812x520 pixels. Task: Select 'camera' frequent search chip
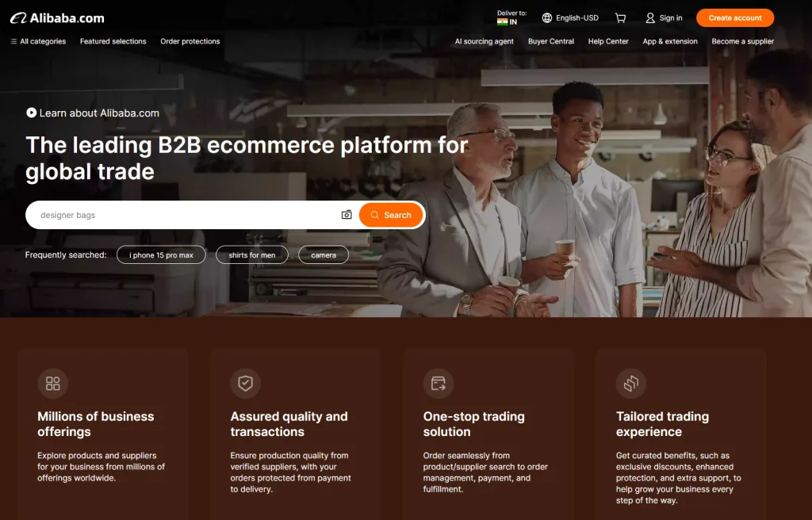(x=324, y=254)
